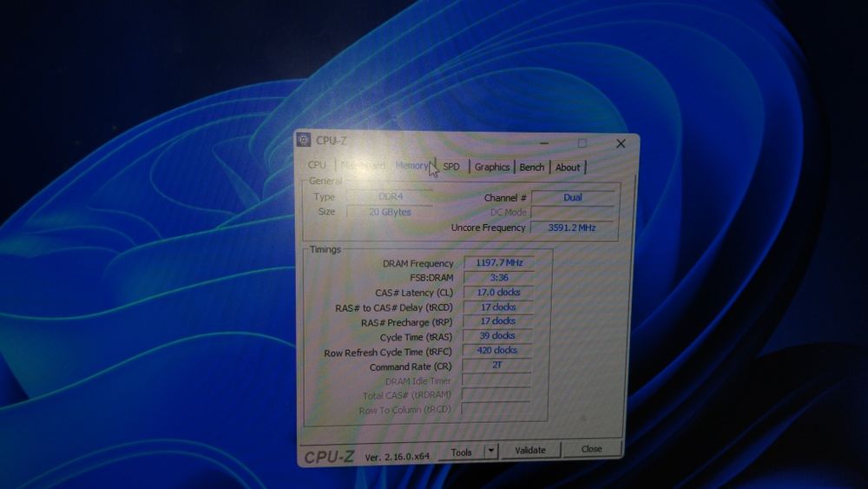Click the Cycle Time (tRAS) label
This screenshot has height=489, width=868.
point(416,337)
